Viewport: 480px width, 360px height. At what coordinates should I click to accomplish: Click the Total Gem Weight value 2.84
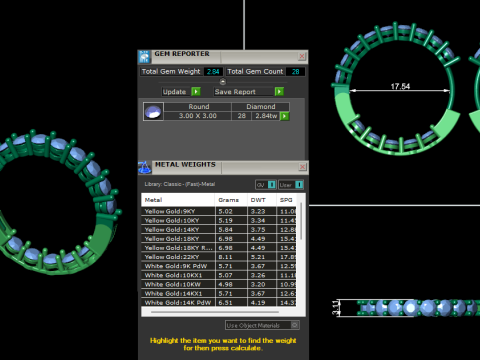tap(213, 72)
